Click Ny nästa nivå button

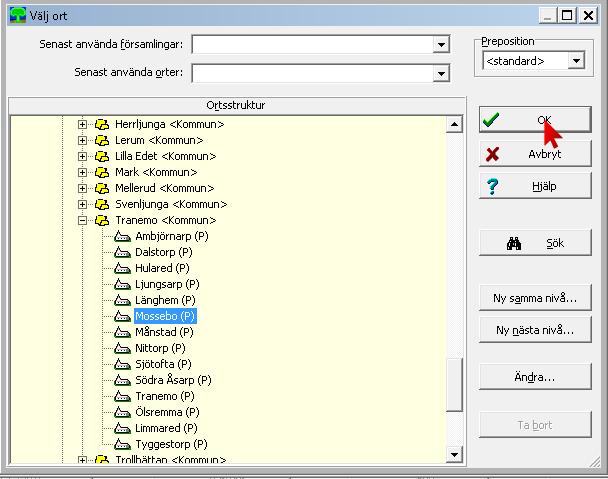click(535, 330)
